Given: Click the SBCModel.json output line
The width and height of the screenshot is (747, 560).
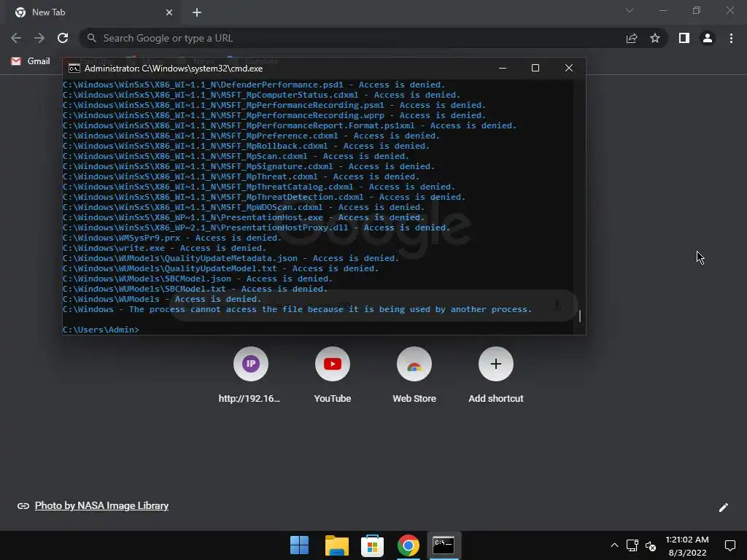Looking at the screenshot, I should pyautogui.click(x=198, y=279).
